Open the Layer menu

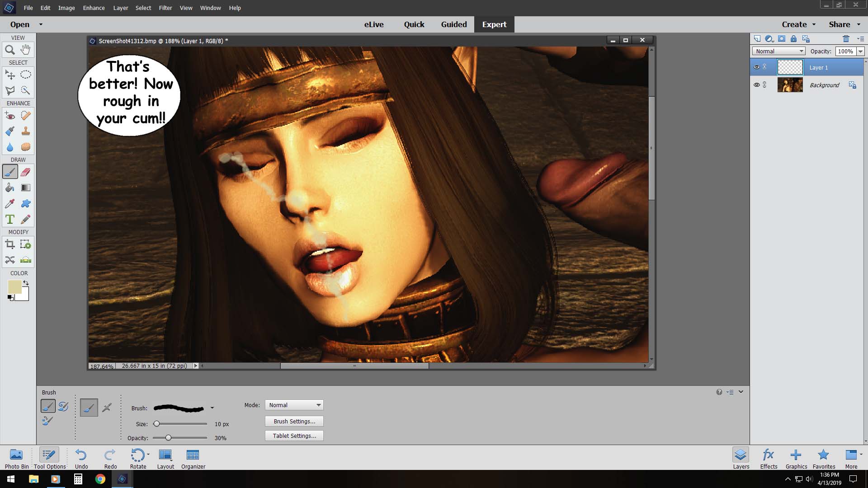121,8
